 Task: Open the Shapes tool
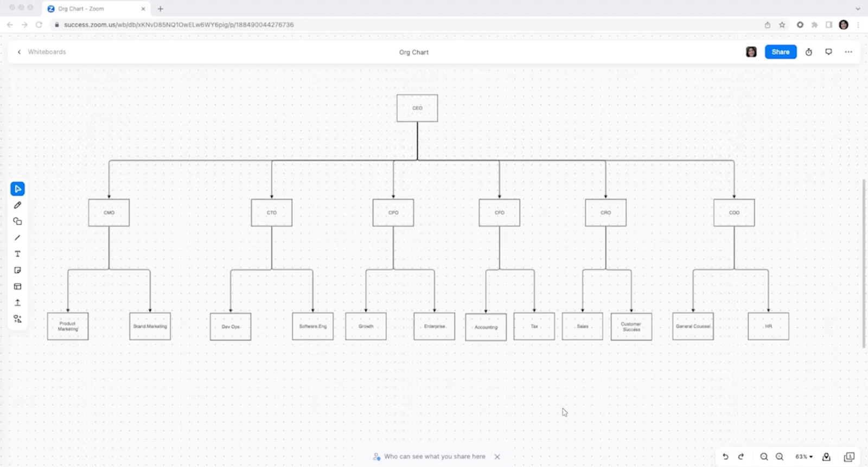pos(17,221)
